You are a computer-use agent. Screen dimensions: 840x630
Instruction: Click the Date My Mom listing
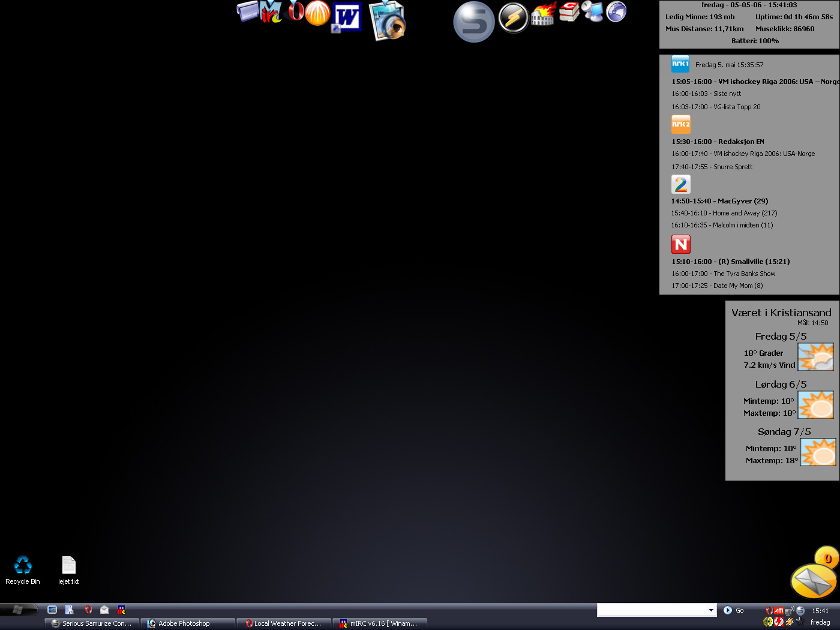click(717, 286)
